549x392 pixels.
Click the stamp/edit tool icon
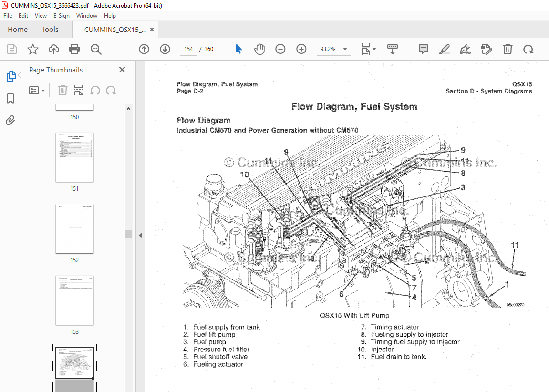(x=487, y=49)
